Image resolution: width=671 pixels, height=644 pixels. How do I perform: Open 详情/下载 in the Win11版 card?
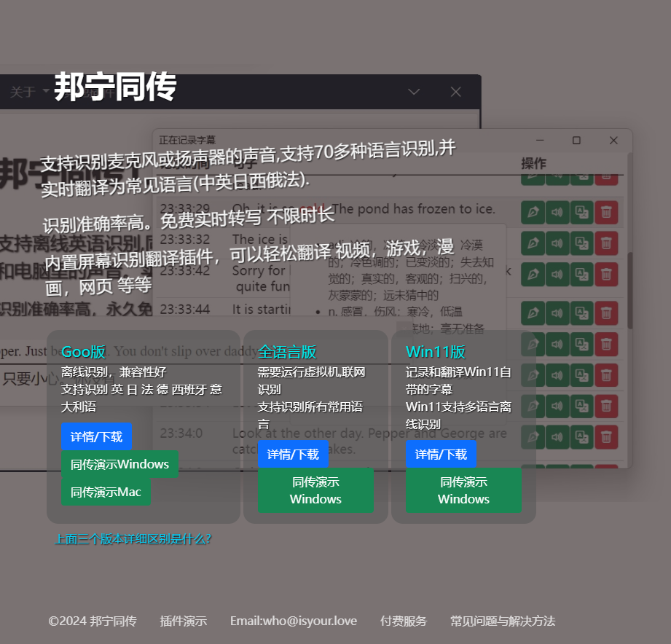[441, 454]
